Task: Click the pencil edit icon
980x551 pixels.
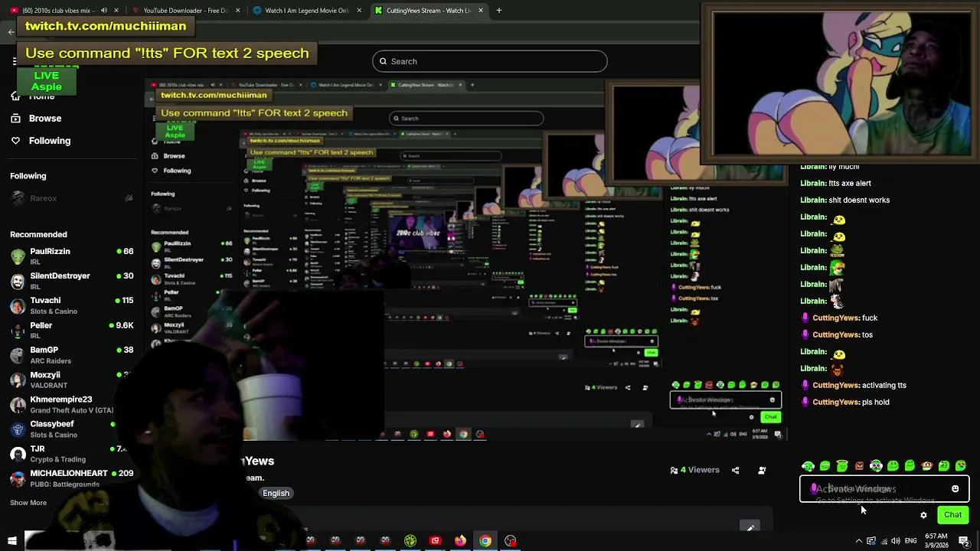Action: click(x=750, y=527)
